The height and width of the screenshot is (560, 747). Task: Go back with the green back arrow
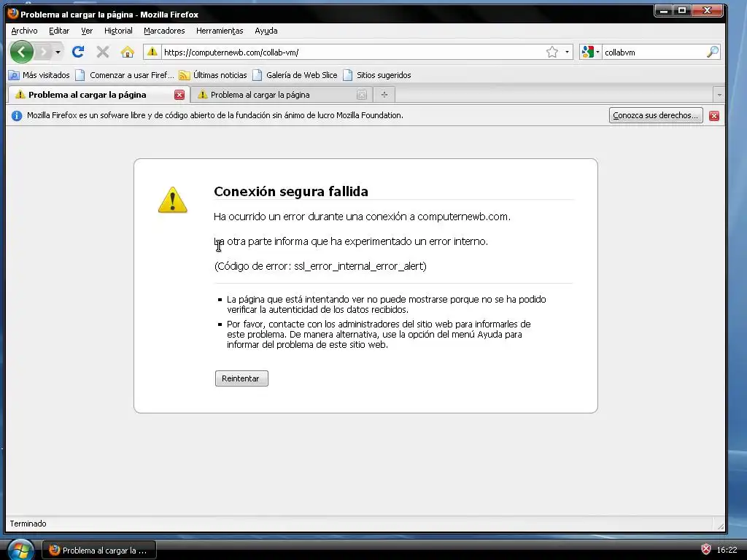point(21,52)
